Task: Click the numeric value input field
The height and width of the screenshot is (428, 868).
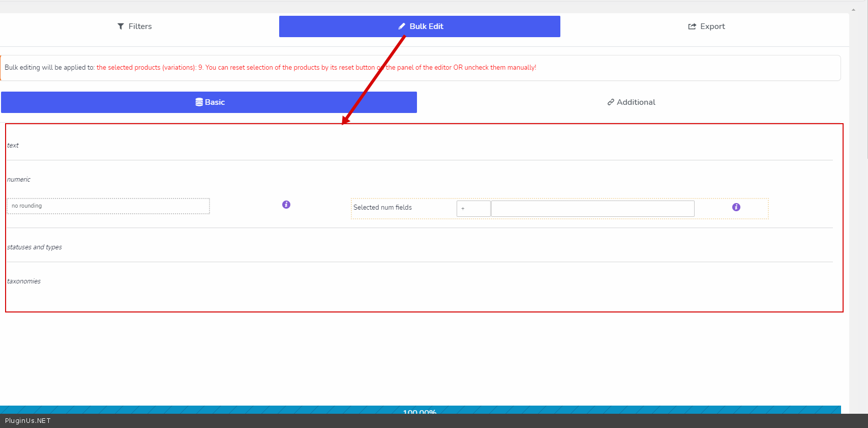Action: pyautogui.click(x=592, y=209)
